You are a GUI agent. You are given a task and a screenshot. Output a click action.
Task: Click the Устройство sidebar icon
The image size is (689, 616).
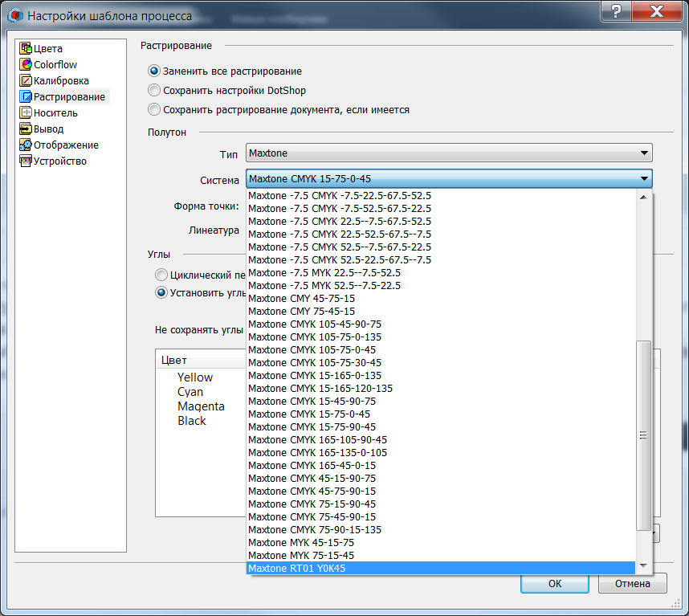click(26, 161)
